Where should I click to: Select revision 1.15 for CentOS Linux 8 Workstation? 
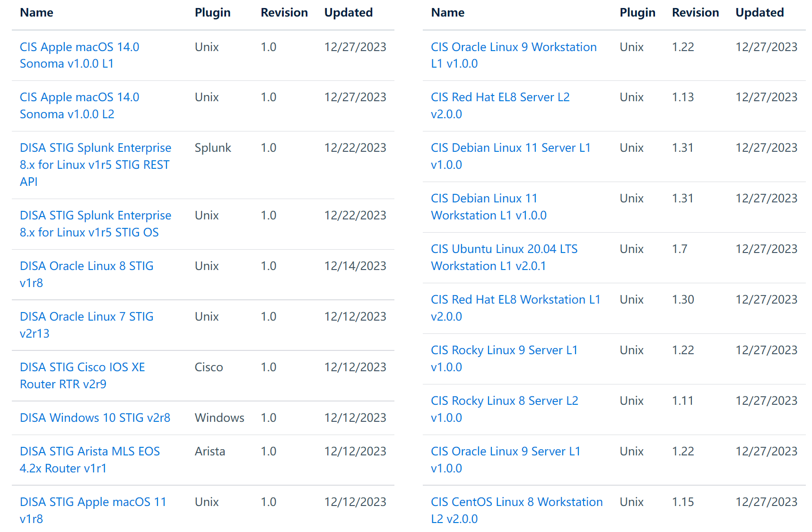coord(683,502)
